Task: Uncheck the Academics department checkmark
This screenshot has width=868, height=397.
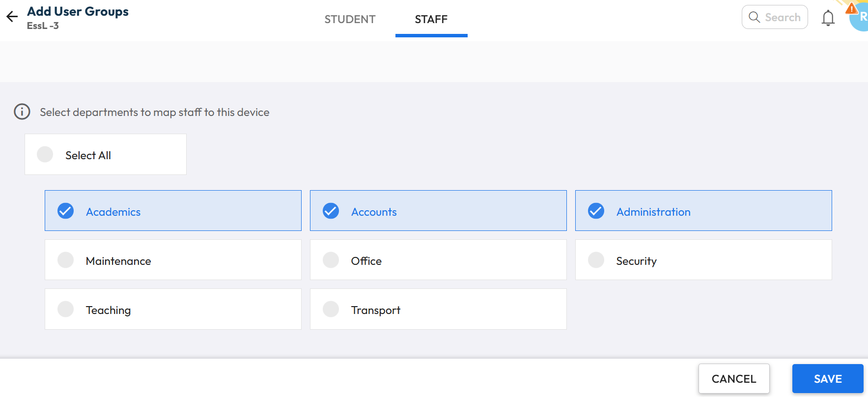Action: 66,211
